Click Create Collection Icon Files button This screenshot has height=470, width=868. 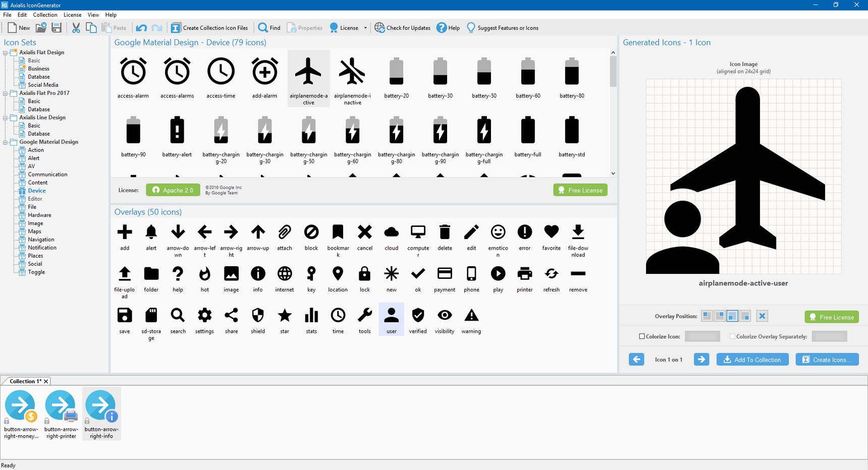tap(209, 28)
